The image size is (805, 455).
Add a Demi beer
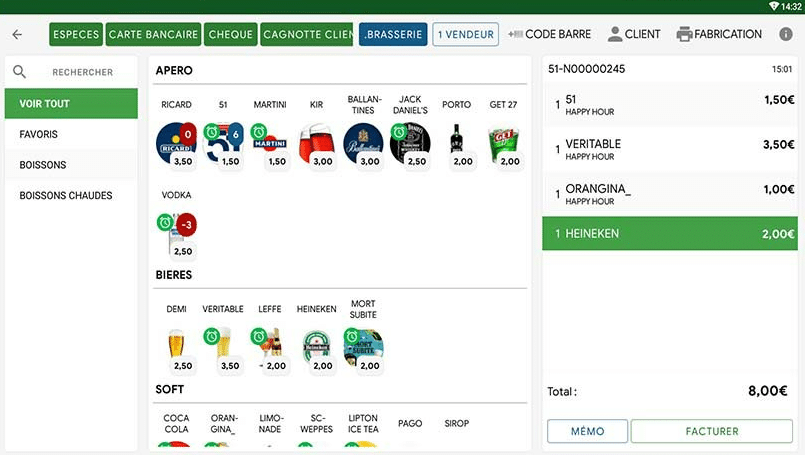tap(176, 349)
